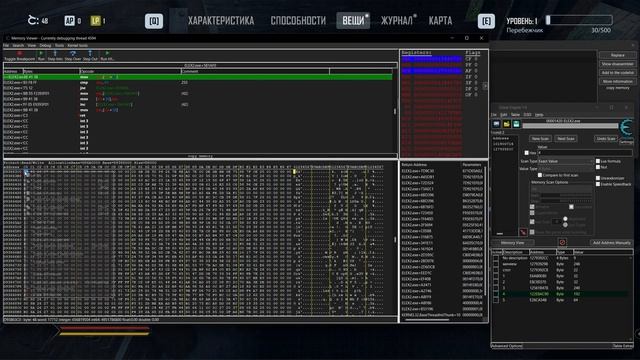Screen dimensions: 640x360
Task: Switch to ХАРАКТЕРИСТИКА game tab
Action: tap(221, 21)
